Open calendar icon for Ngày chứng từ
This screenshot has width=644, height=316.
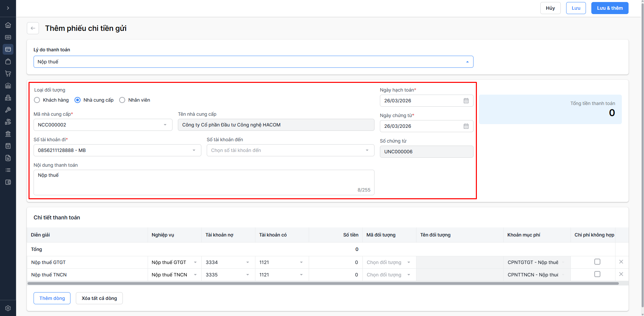pos(466,126)
